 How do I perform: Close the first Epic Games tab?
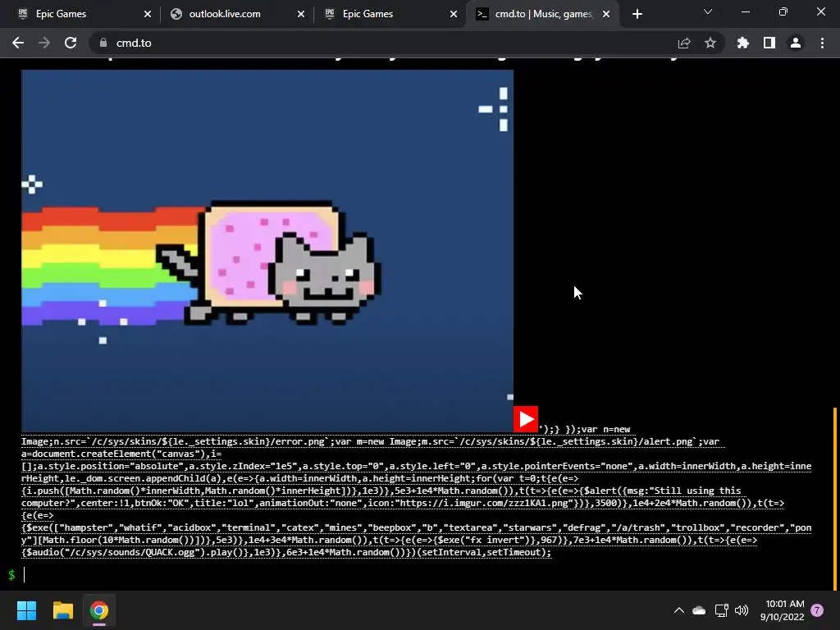(148, 14)
